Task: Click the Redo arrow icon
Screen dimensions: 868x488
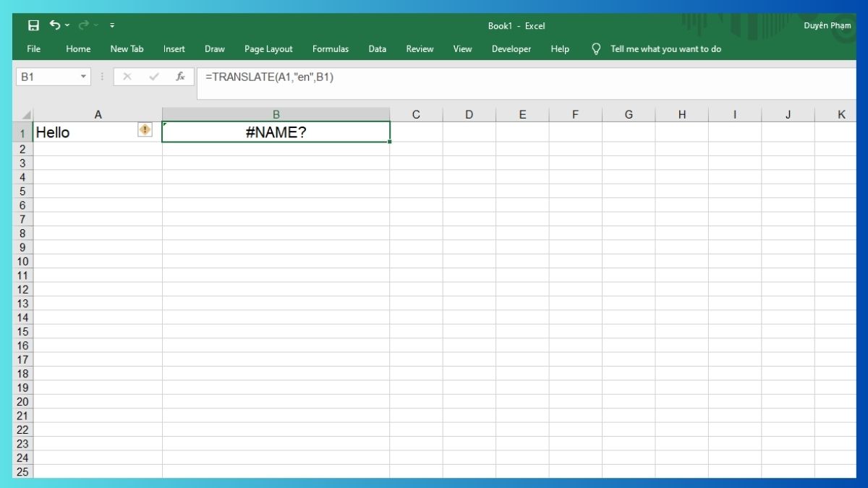Action: click(83, 25)
